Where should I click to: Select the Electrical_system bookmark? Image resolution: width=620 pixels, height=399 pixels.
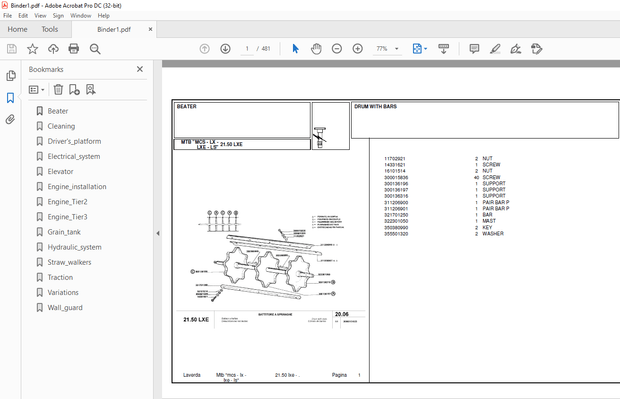click(74, 156)
